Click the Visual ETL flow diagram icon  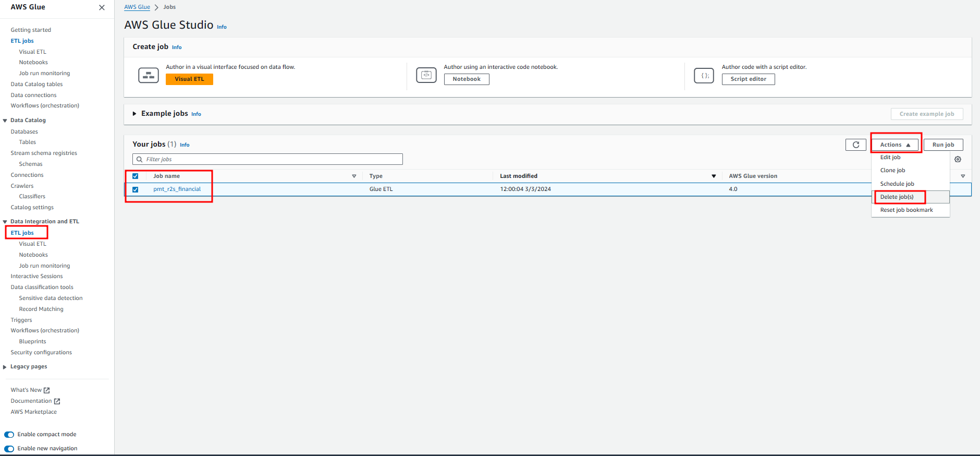(149, 75)
